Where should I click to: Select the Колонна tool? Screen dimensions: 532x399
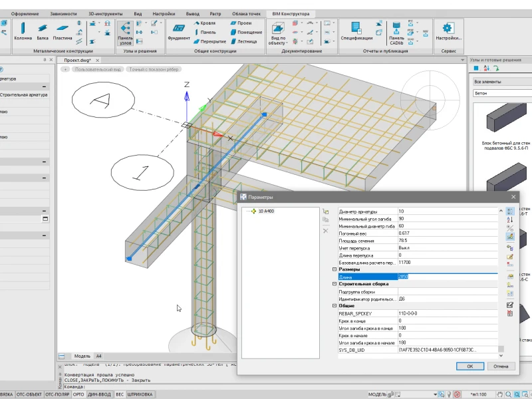[23, 31]
